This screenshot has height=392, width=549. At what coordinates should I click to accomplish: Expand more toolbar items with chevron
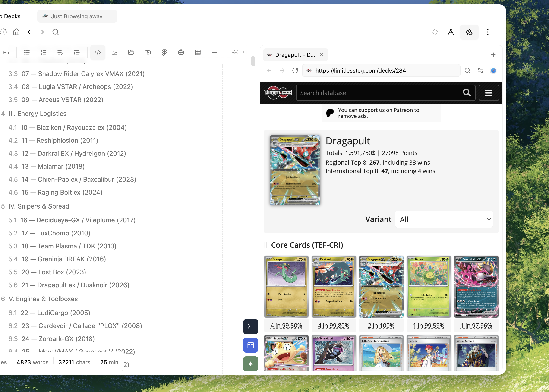coord(243,52)
